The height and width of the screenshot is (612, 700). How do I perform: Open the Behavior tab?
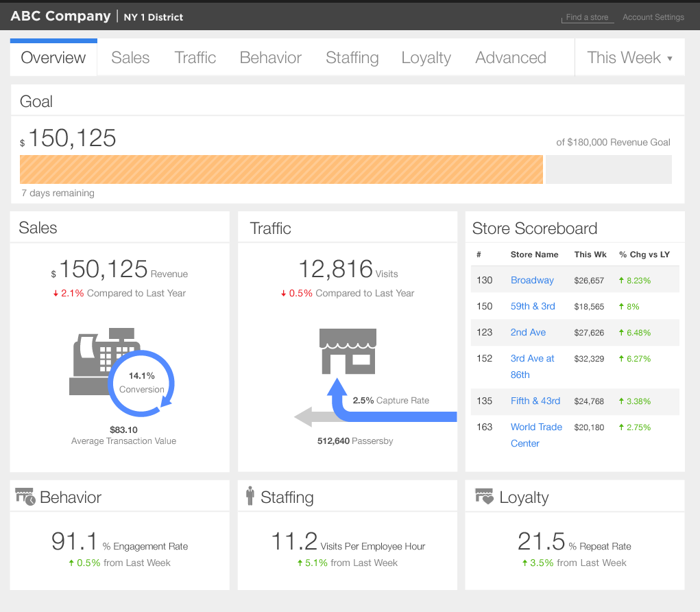271,58
